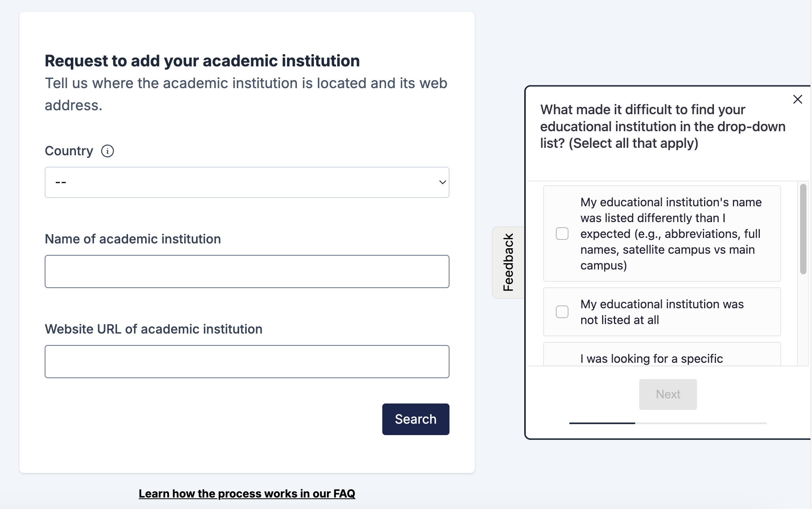Click the Country info icon
Screen dimensions: 812x509
click(108, 151)
